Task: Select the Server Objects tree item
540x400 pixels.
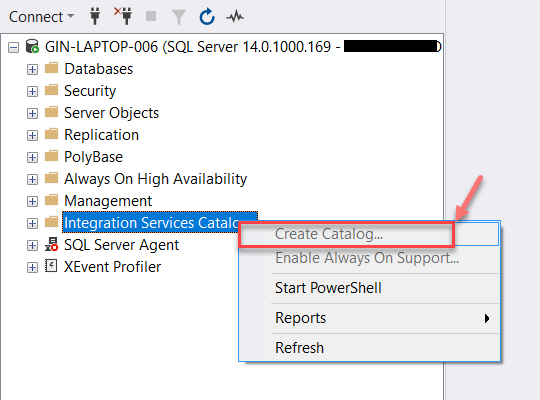Action: coord(111,113)
